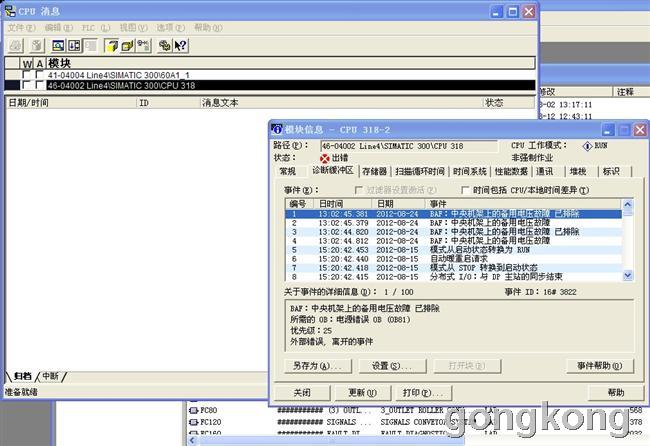This screenshot has height=446, width=650.
Task: Select event 5 模式从启动状态转换为 RUN
Action: tap(454, 250)
